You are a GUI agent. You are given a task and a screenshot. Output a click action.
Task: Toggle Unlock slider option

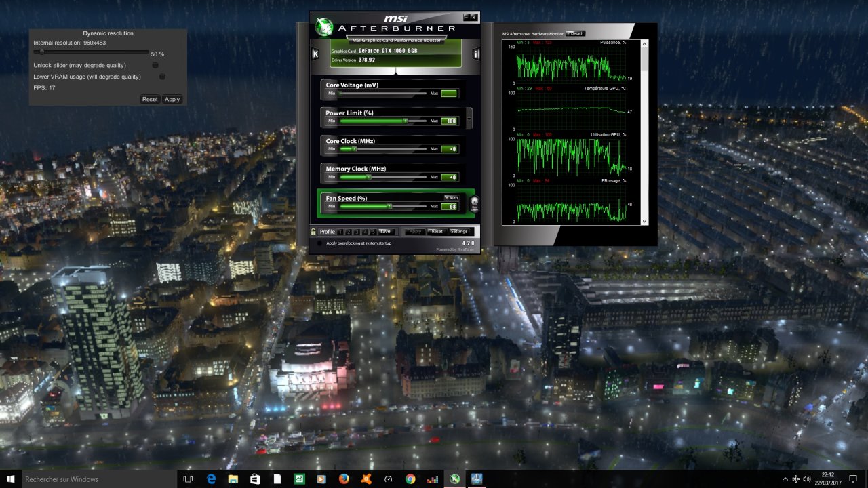(x=155, y=65)
